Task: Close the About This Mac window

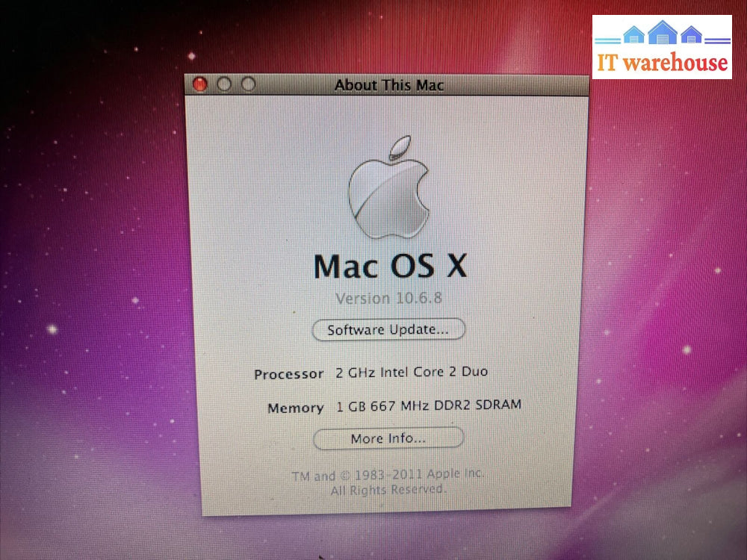Action: 199,84
